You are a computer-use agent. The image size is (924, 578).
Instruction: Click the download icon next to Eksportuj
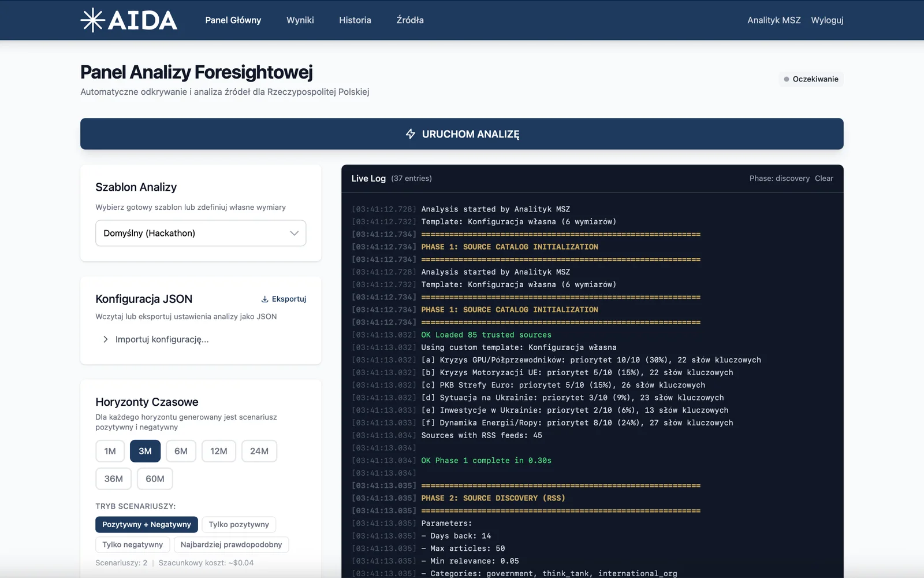tap(264, 299)
